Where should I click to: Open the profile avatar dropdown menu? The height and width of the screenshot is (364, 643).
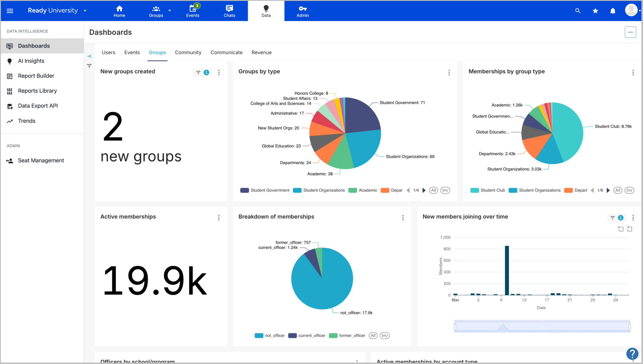632,10
